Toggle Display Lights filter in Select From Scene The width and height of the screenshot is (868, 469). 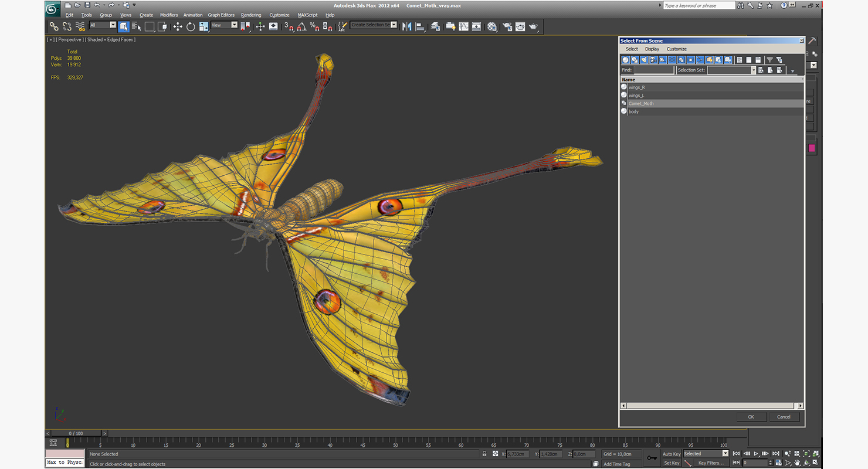[x=645, y=60]
